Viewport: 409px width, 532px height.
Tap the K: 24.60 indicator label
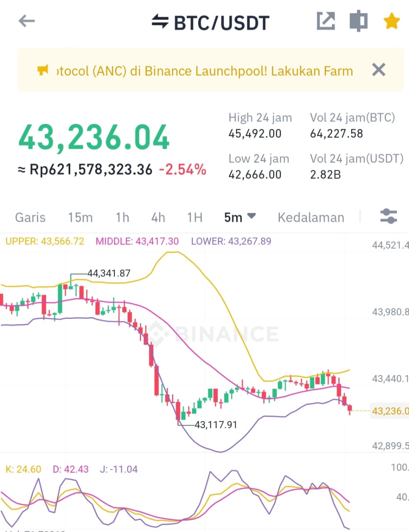pos(23,469)
